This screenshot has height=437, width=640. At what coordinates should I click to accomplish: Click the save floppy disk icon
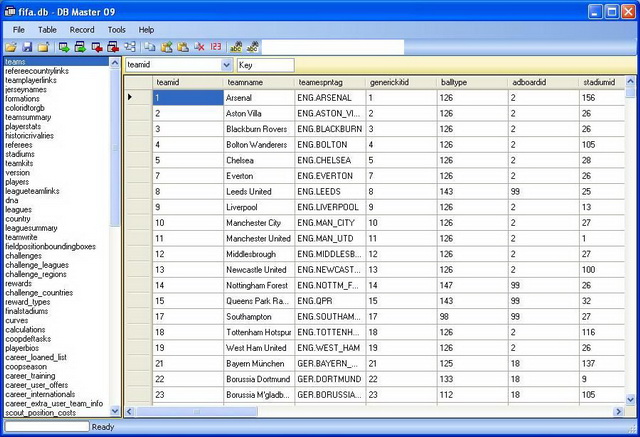pos(27,47)
